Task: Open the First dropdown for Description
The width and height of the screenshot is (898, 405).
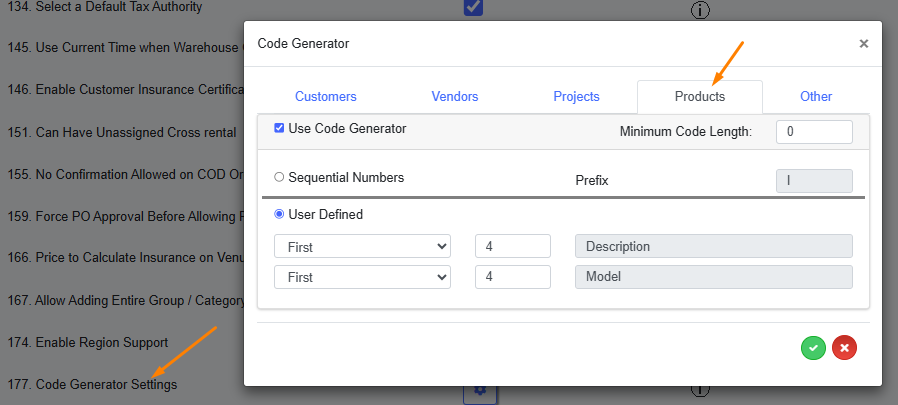Action: coord(362,246)
